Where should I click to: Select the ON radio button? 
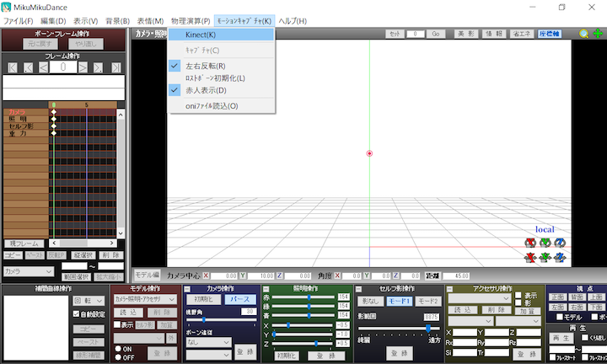pos(118,349)
